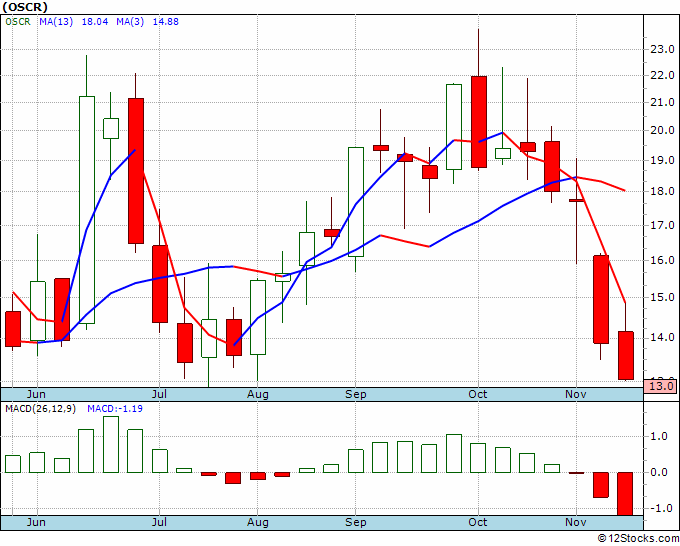Viewport: 680px width, 546px height.
Task: Click Aug on the price chart time axis
Action: click(x=258, y=394)
